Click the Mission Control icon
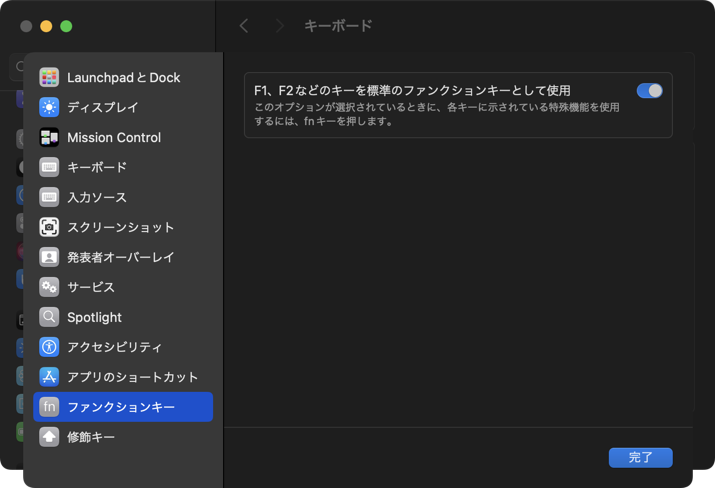Screen dimensions: 715x488 (x=49, y=137)
